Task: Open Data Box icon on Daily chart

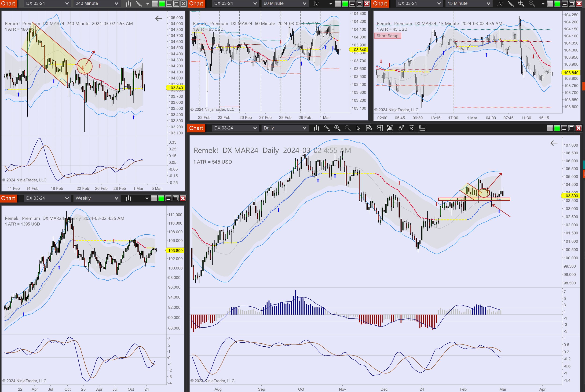Action: pos(369,128)
